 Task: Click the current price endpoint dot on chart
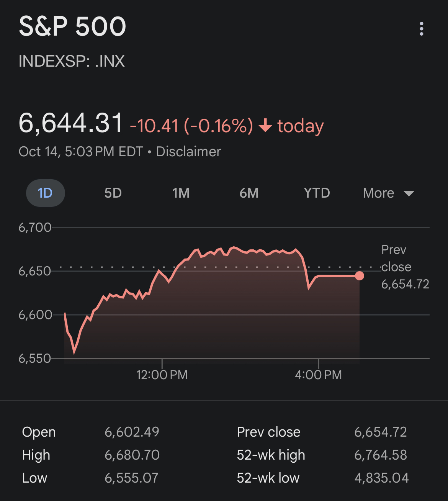click(x=359, y=276)
